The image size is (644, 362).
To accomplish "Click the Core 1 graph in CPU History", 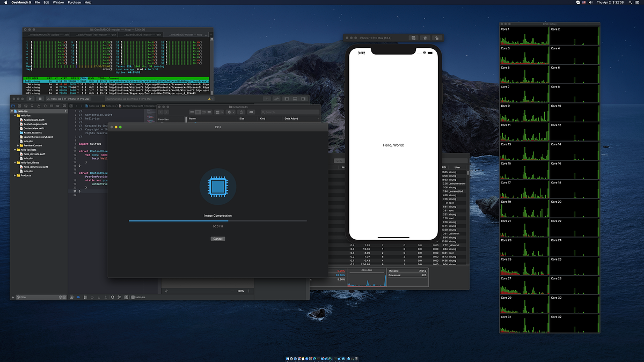I will tap(524, 36).
